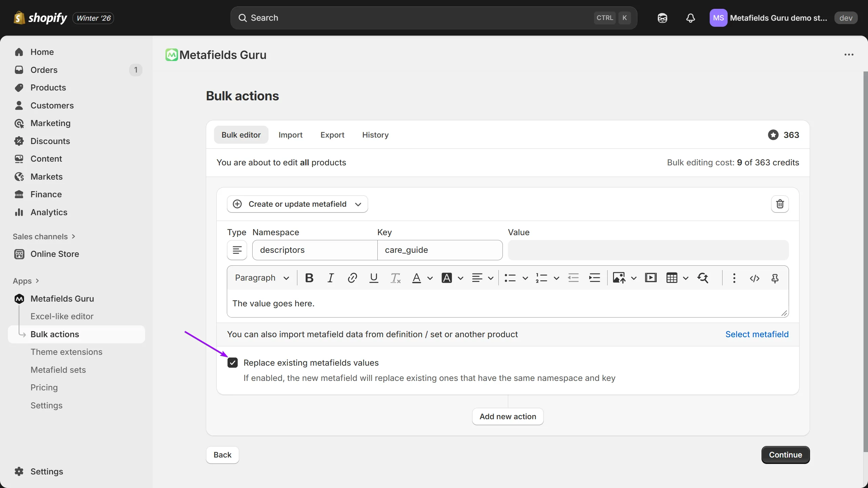
Task: Delete this bulk action with trash icon
Action: [780, 204]
